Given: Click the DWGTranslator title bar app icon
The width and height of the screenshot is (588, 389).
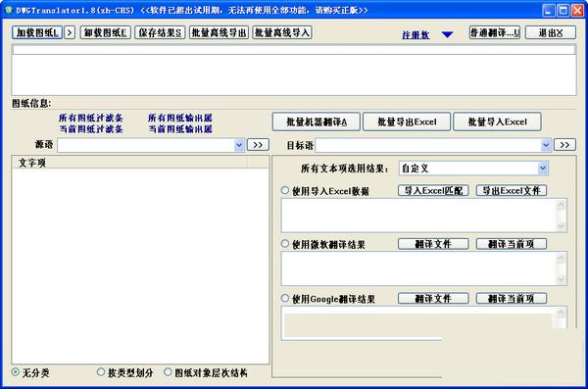Looking at the screenshot, I should [9, 10].
